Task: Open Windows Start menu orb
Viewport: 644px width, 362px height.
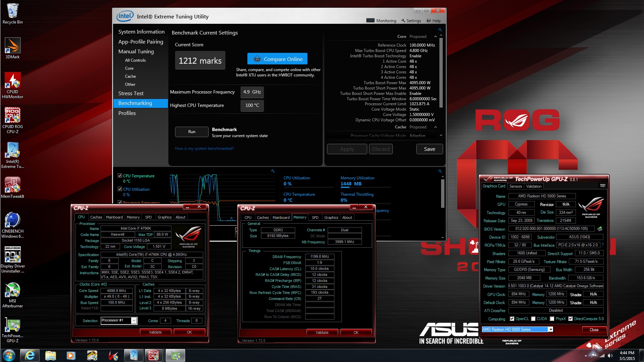Action: click(9, 355)
